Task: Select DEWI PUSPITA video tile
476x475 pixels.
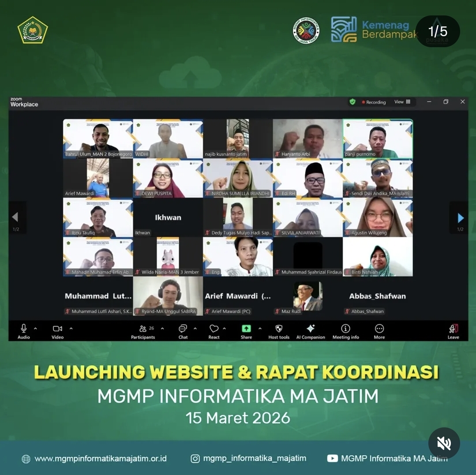Action: pyautogui.click(x=168, y=178)
